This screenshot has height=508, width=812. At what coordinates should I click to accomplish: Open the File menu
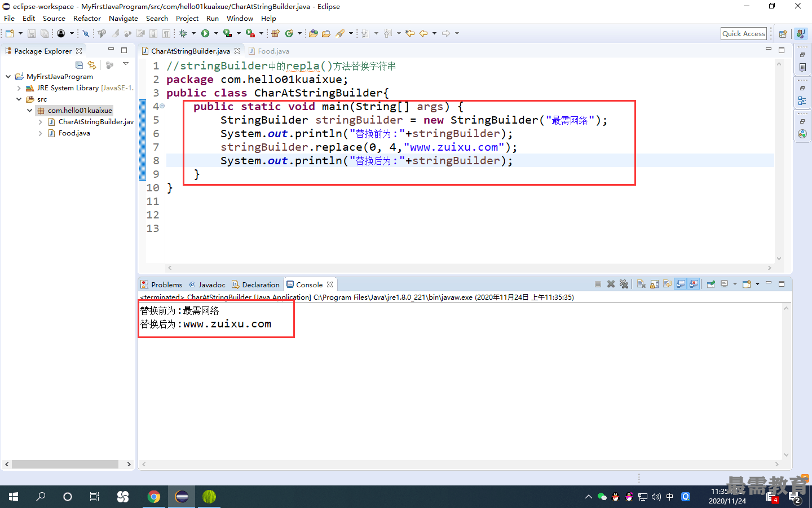pyautogui.click(x=10, y=18)
